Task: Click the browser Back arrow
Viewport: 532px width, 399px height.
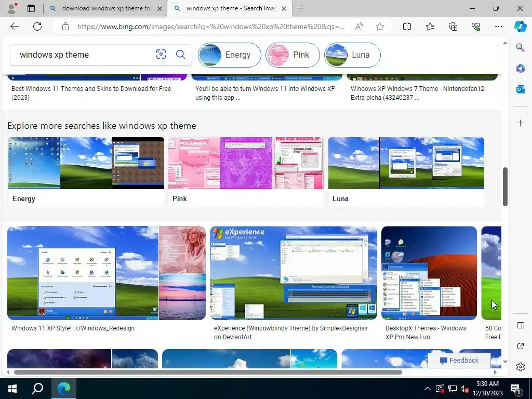Action: tap(14, 26)
